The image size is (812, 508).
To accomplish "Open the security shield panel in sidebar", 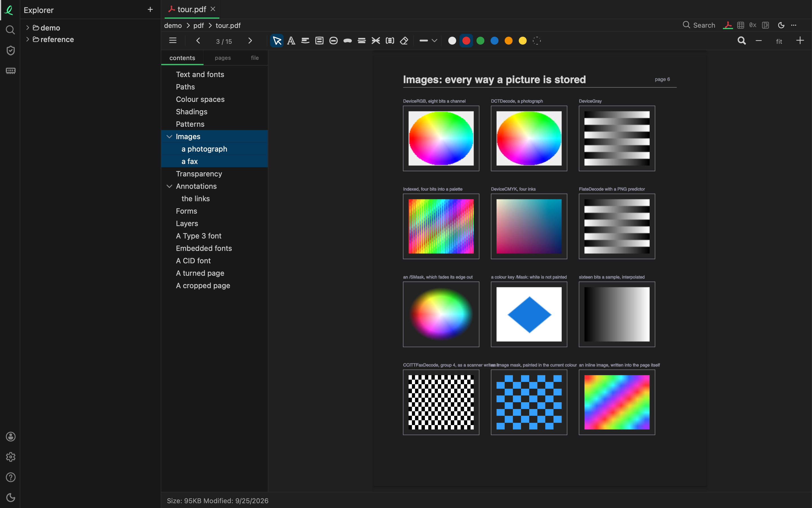I will 10,51.
